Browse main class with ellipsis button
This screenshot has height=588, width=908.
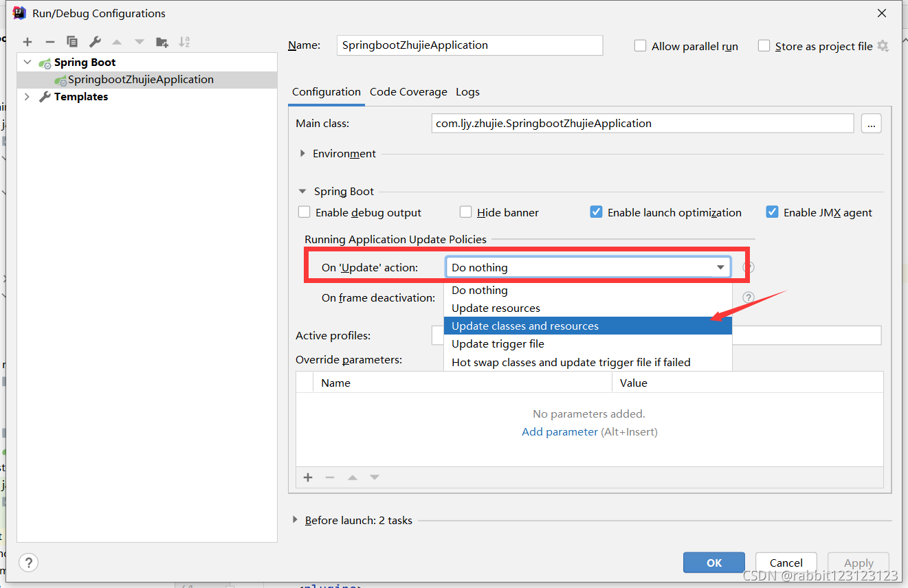click(871, 124)
